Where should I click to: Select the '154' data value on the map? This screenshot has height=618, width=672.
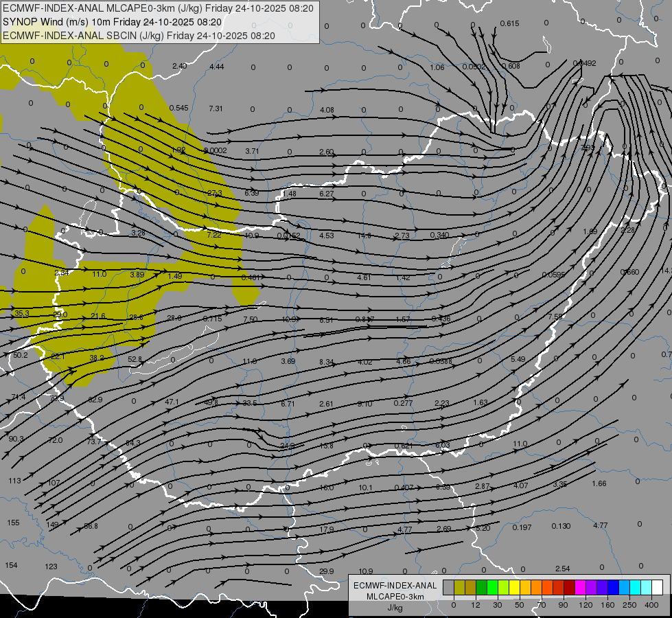11,565
